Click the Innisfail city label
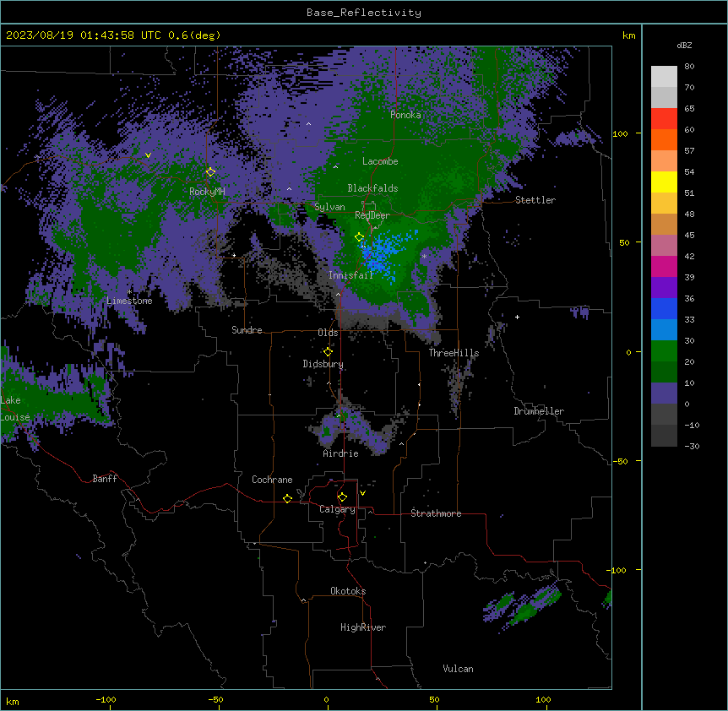The width and height of the screenshot is (728, 711). (350, 275)
